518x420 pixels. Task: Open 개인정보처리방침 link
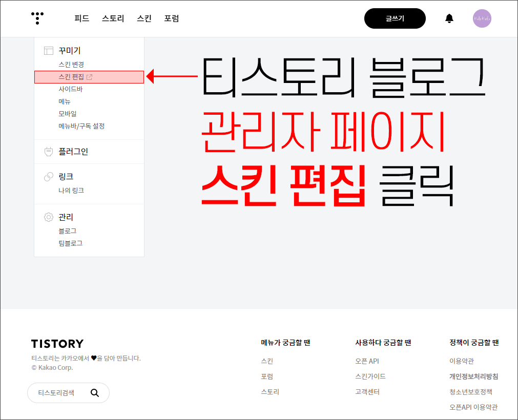pos(474,376)
